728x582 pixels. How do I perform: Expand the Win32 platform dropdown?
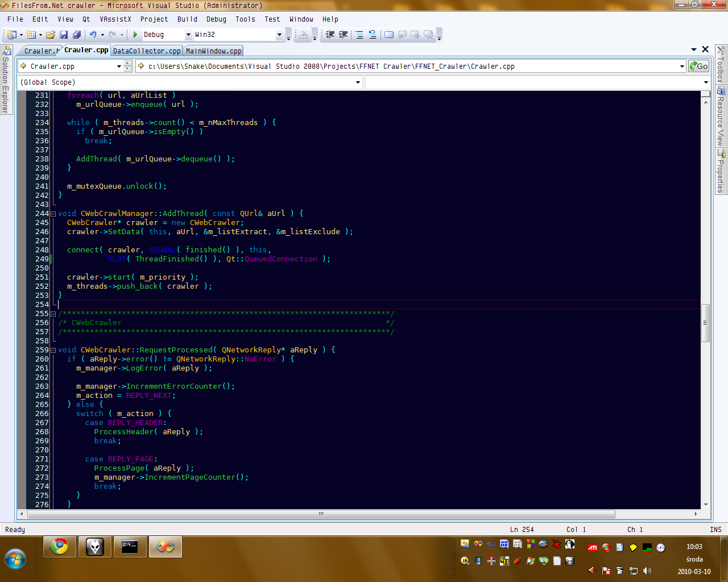pos(279,35)
